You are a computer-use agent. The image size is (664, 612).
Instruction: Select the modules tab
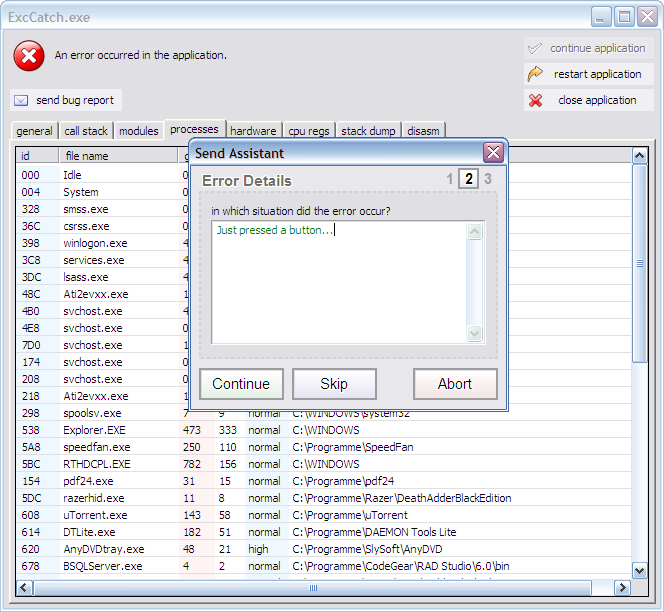coord(138,131)
